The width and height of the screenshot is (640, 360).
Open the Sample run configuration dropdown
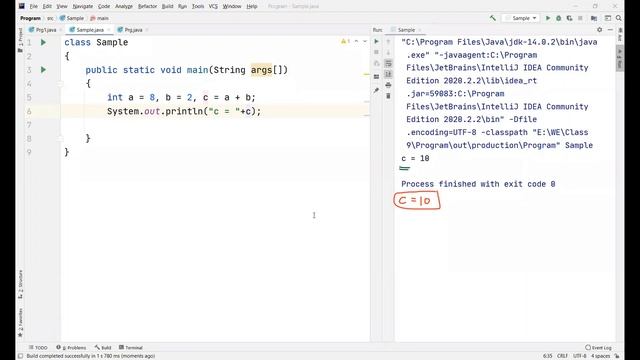(x=521, y=18)
